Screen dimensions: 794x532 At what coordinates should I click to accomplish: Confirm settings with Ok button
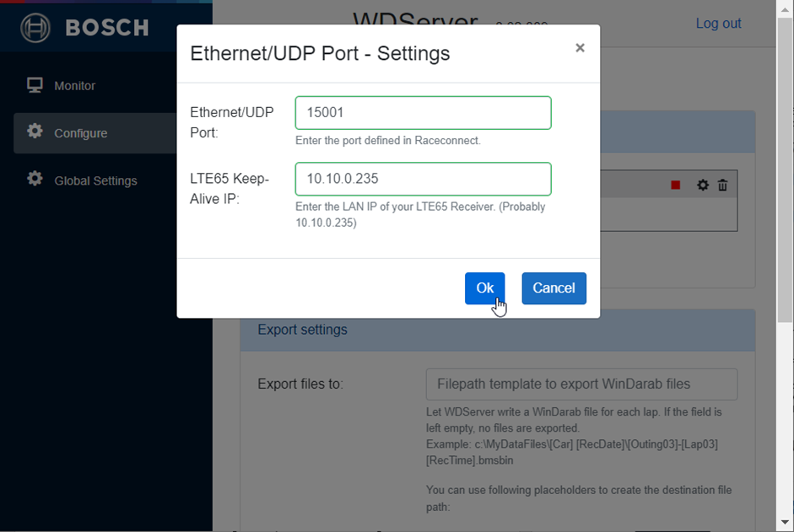click(x=484, y=288)
